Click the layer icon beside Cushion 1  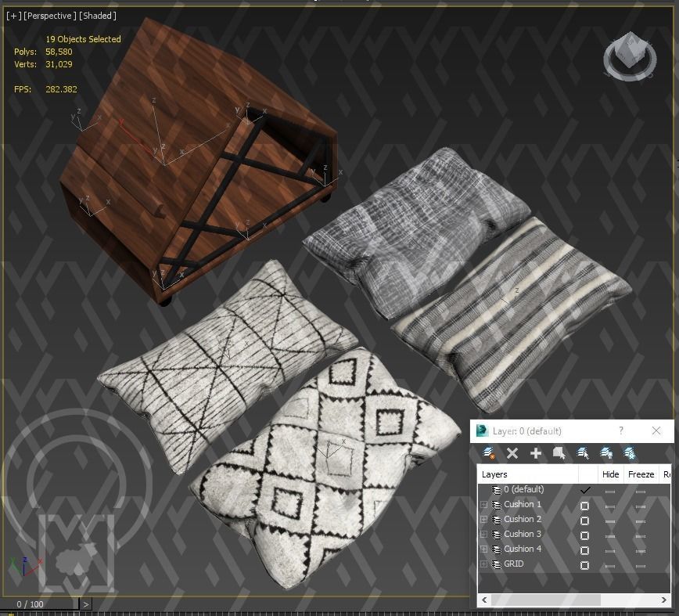click(x=496, y=505)
